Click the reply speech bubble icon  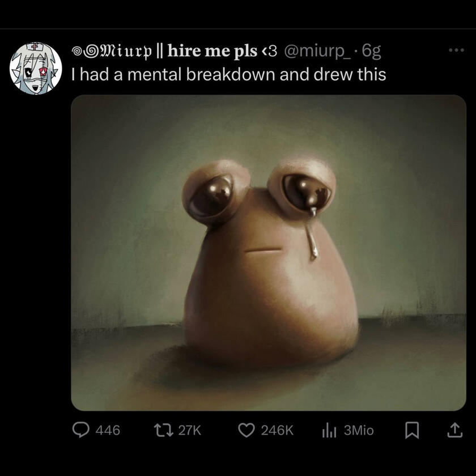point(82,431)
